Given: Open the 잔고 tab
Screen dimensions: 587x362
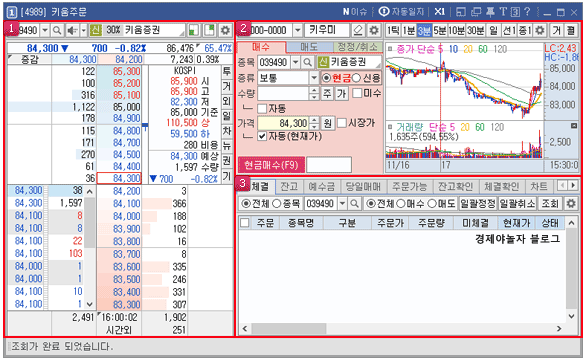Looking at the screenshot, I should (289, 186).
